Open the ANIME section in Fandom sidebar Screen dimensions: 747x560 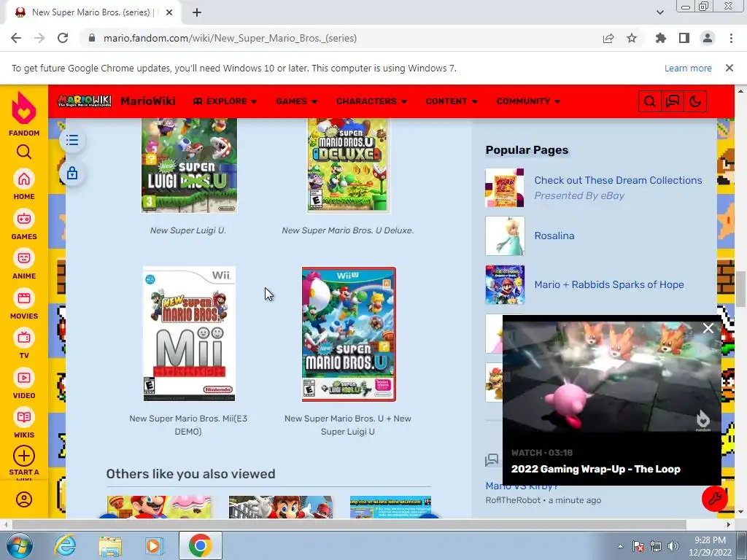24,264
